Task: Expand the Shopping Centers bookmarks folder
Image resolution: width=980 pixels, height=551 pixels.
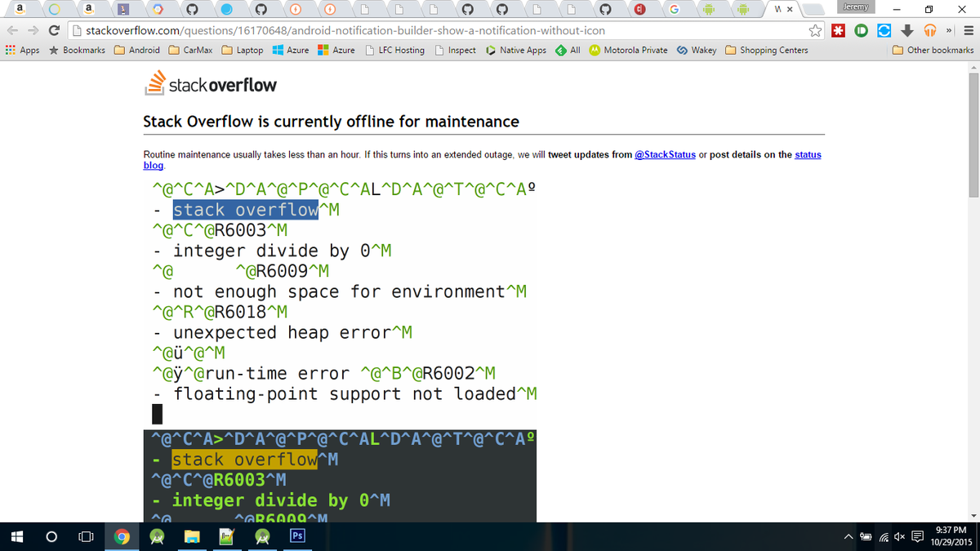Action: point(767,50)
